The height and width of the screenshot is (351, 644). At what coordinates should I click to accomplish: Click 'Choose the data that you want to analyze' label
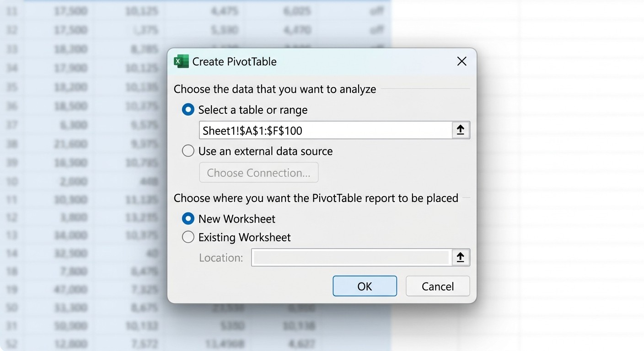pos(275,89)
